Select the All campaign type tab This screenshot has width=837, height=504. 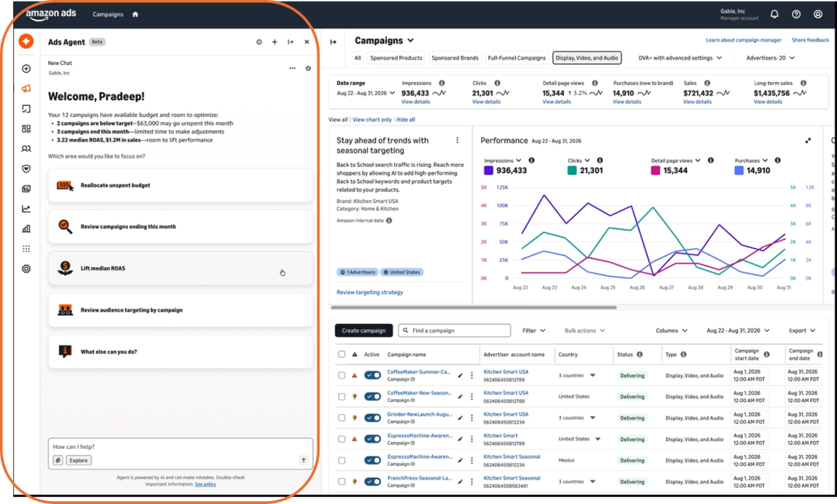coord(358,57)
